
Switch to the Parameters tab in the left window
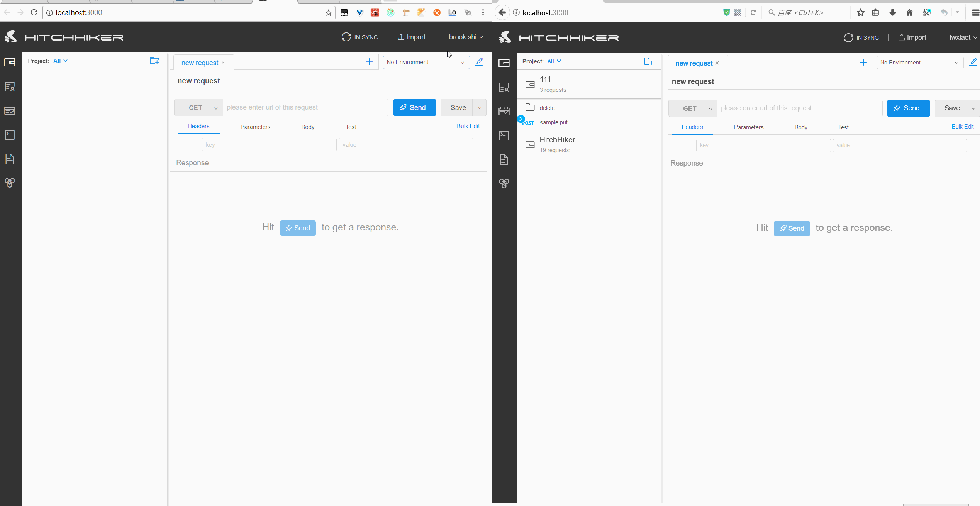255,127
